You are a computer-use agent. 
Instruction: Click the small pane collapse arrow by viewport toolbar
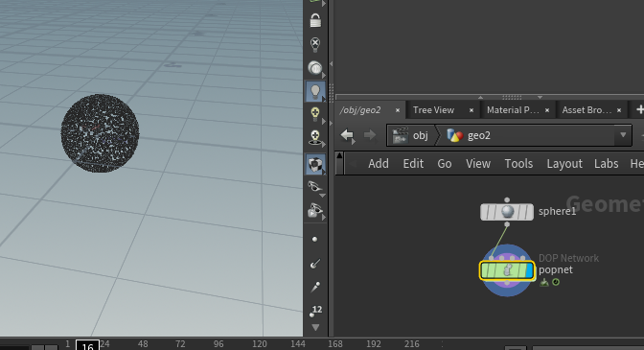331,63
